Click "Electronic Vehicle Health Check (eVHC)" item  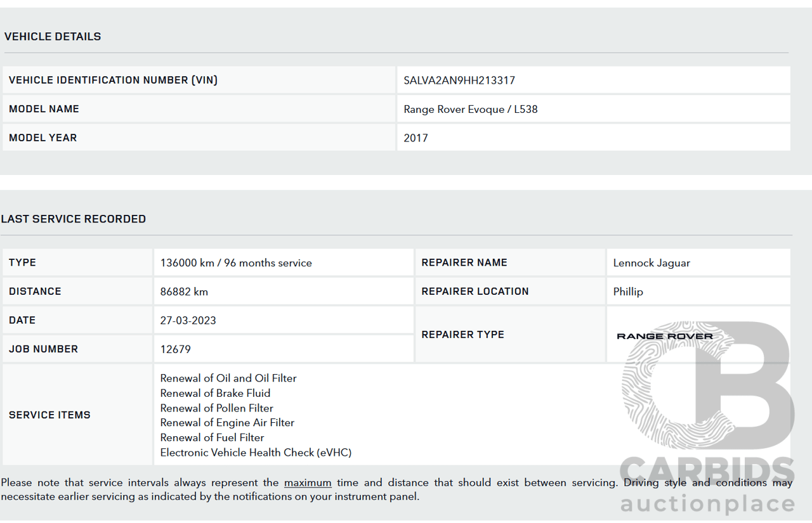pos(256,453)
